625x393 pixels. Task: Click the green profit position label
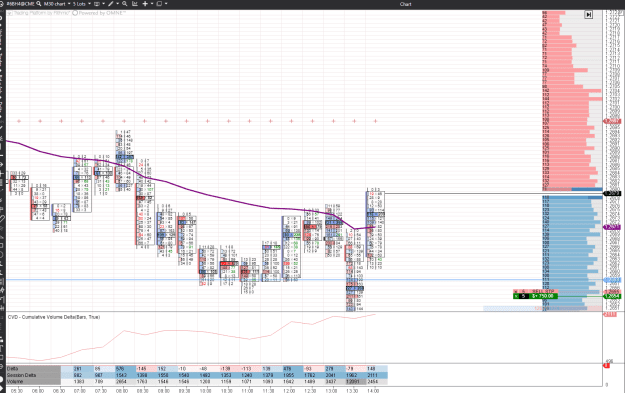[x=535, y=296]
